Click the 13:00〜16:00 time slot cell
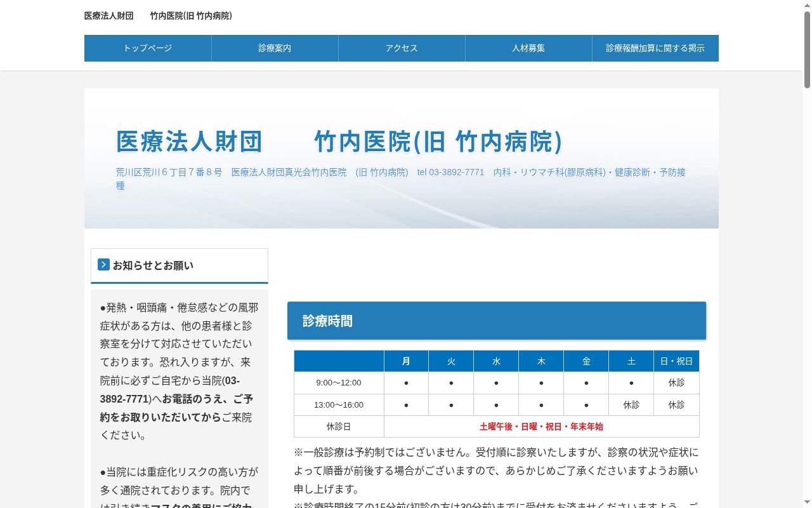Image resolution: width=812 pixels, height=508 pixels. click(339, 404)
